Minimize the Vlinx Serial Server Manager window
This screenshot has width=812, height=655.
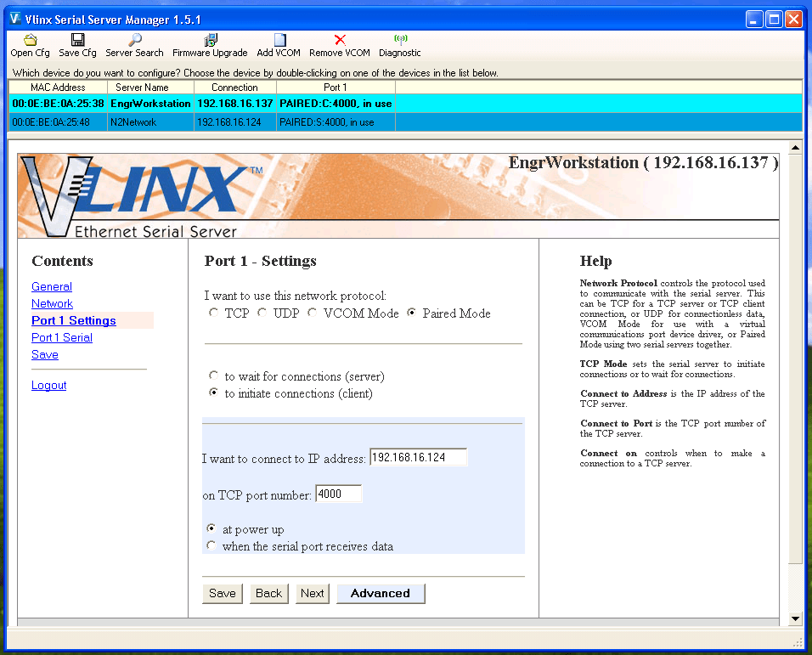point(754,20)
